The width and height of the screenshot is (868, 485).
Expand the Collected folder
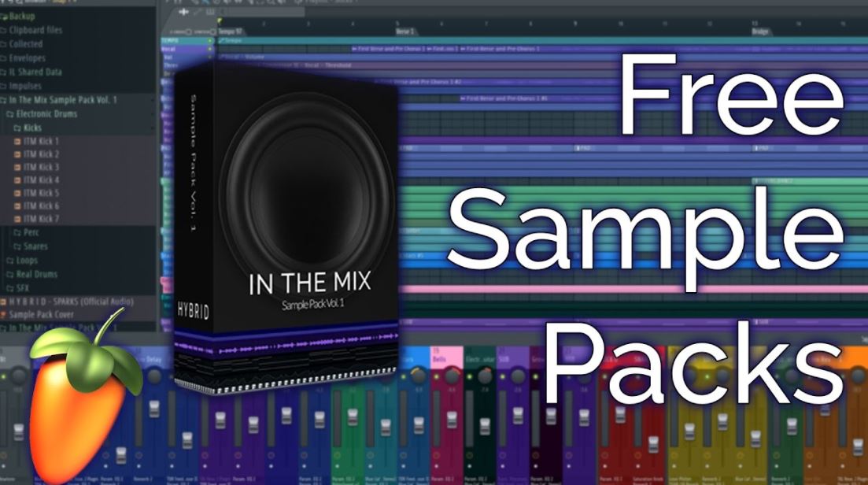pyautogui.click(x=4, y=44)
